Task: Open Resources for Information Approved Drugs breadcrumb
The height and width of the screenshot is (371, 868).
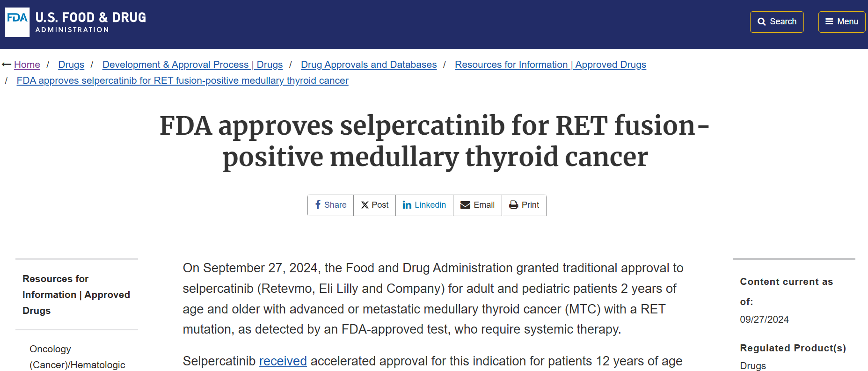Action: click(550, 65)
